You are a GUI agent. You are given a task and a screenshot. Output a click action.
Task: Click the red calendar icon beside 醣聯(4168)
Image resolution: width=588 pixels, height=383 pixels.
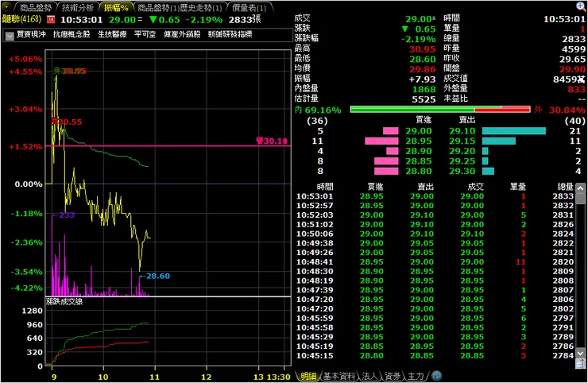51,20
